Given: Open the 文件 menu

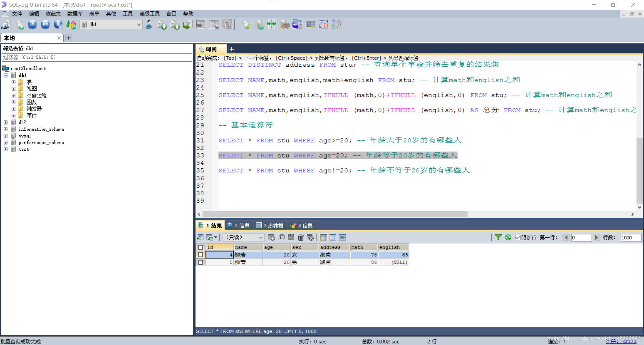Looking at the screenshot, I should (17, 14).
